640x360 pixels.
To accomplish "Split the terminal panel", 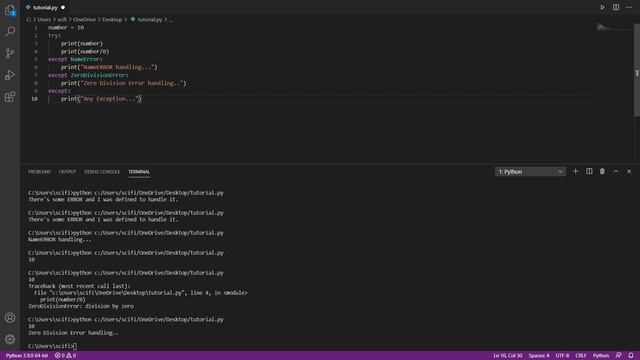I will tap(589, 171).
